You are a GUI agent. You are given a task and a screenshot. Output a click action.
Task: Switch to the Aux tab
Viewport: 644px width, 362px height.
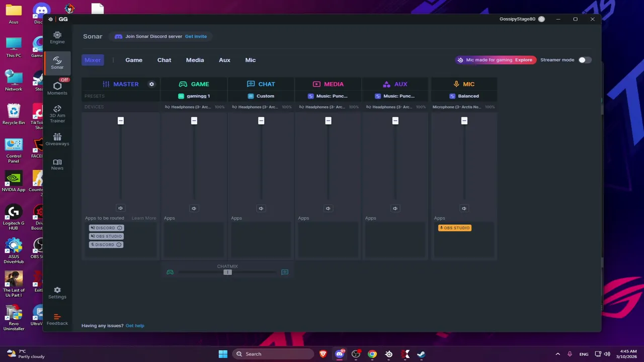click(x=224, y=60)
